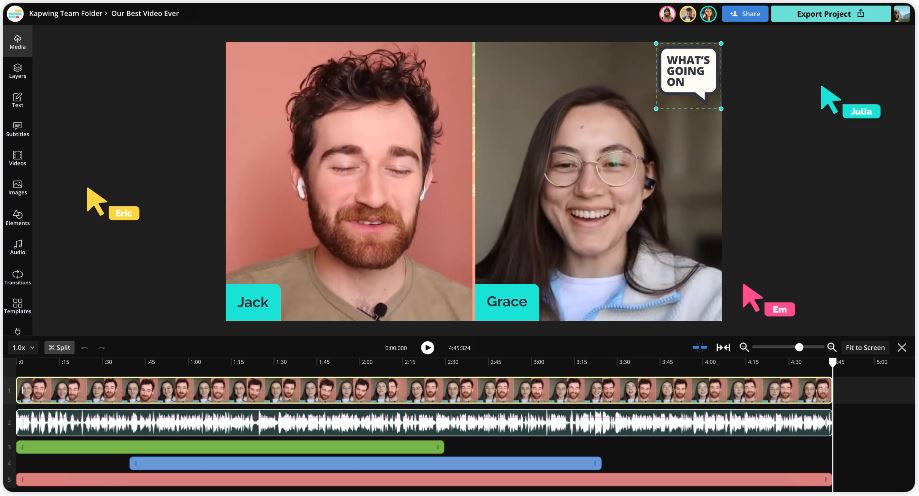Click the Split button
The height and width of the screenshot is (496, 919).
point(60,347)
